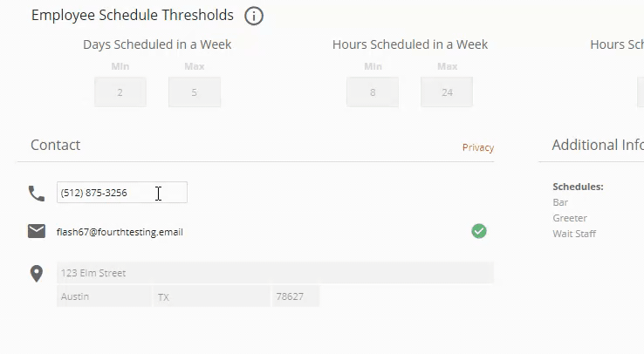Click the Days Scheduled Min field

click(x=120, y=92)
